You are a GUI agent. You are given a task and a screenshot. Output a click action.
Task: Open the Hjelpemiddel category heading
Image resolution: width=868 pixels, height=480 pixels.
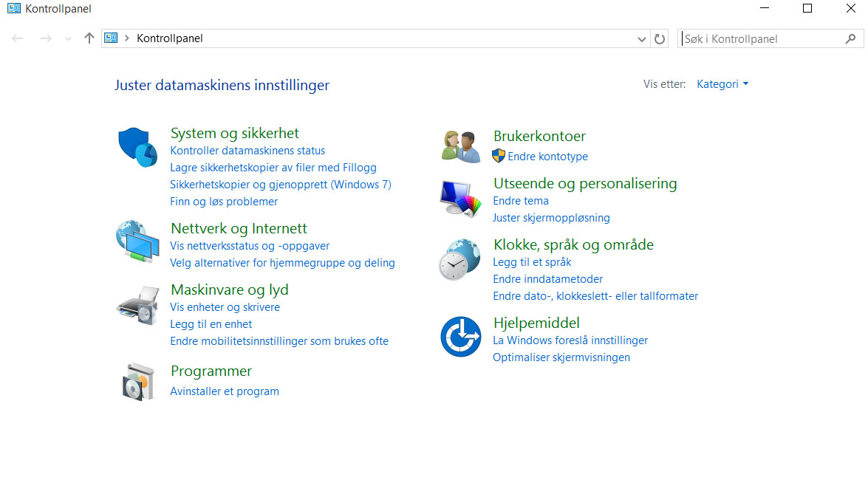point(536,323)
